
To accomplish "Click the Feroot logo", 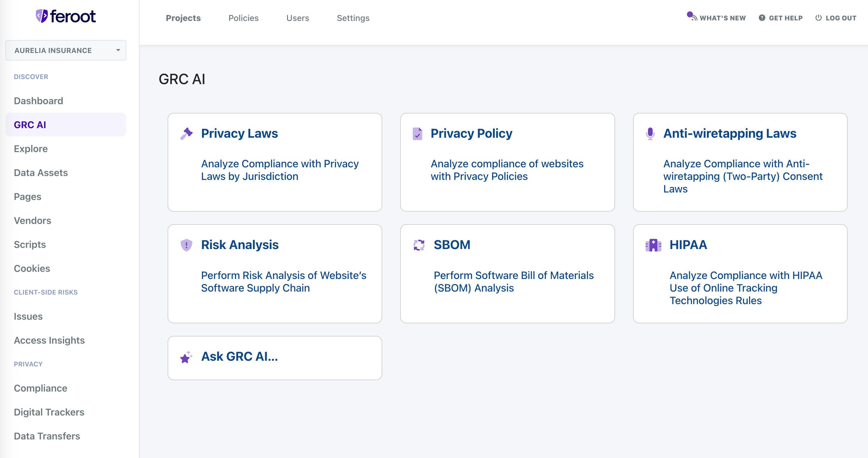I will [x=66, y=16].
